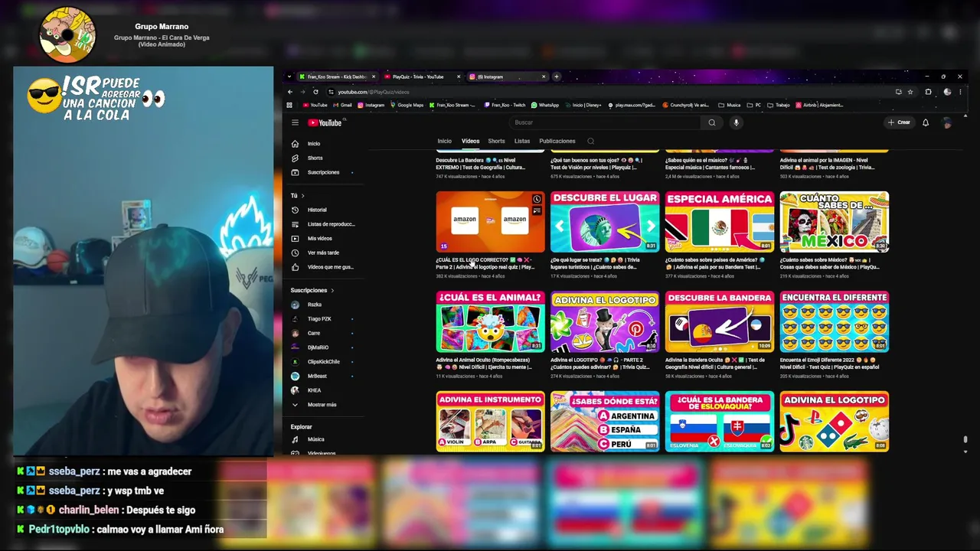Click the Buscar search field
The image size is (980, 551).
click(x=605, y=122)
